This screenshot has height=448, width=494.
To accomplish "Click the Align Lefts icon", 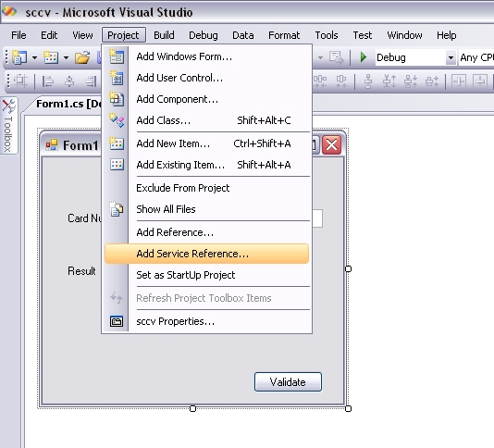I will coord(48,81).
